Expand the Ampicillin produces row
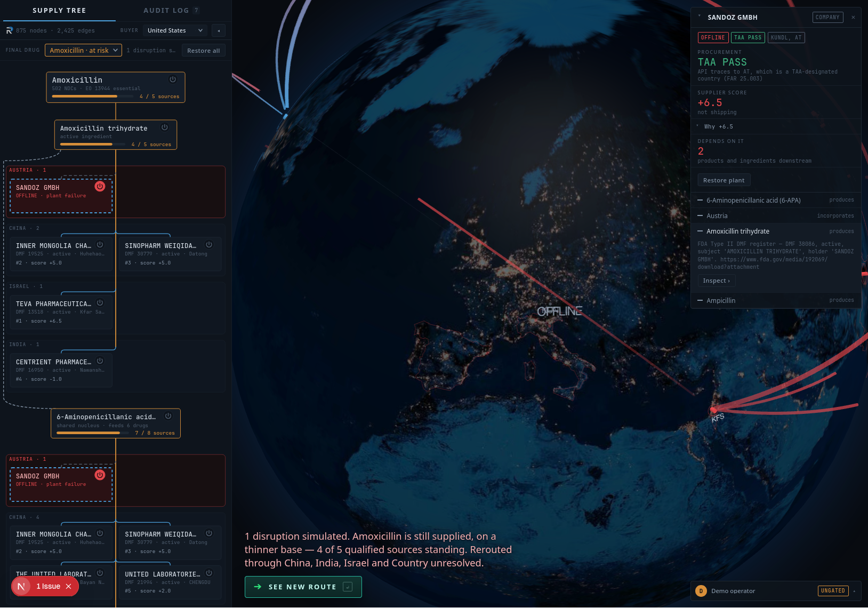Image resolution: width=868 pixels, height=608 pixels. coord(776,300)
